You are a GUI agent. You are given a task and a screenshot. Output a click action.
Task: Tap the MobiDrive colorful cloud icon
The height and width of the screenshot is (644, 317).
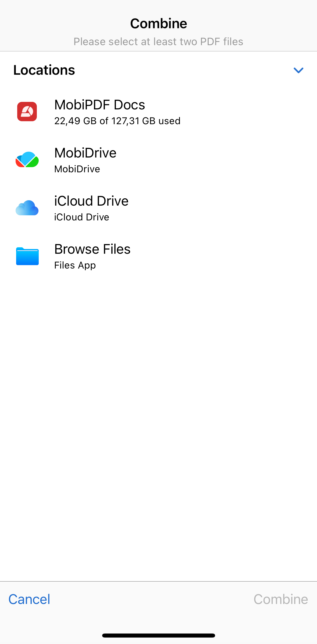pos(27,160)
